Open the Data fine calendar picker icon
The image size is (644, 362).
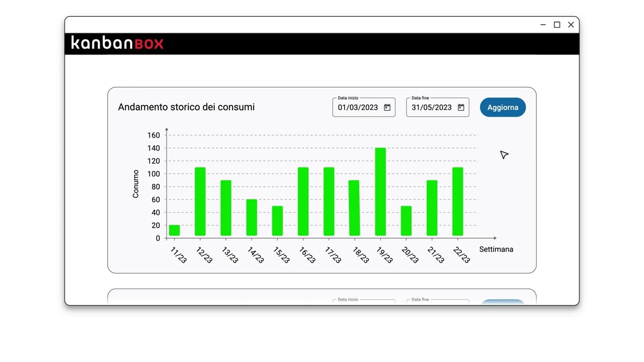[461, 108]
